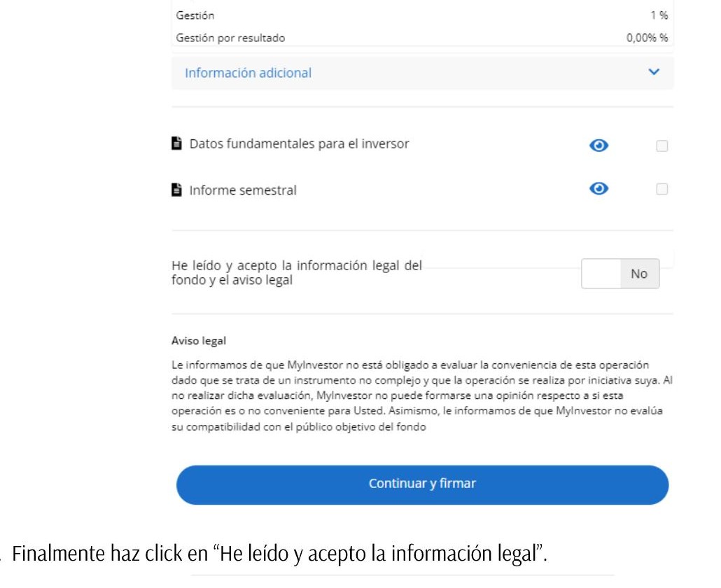Click the 0,00% performance fee value
This screenshot has width=721, height=588.
[x=647, y=37]
